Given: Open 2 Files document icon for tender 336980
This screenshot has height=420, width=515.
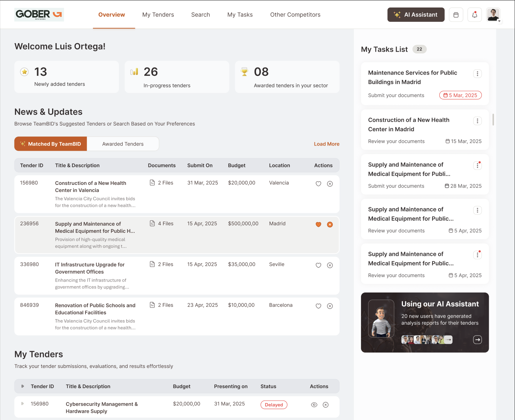Looking at the screenshot, I should [x=152, y=264].
